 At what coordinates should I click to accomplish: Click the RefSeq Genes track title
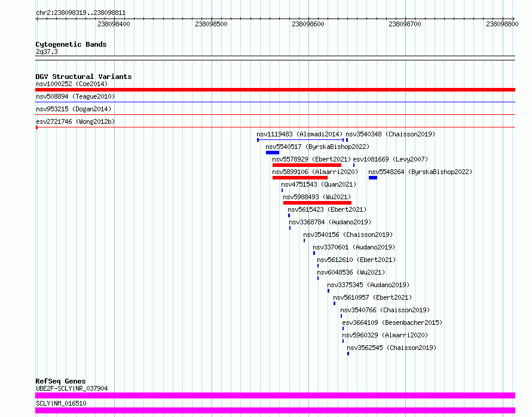[60, 381]
